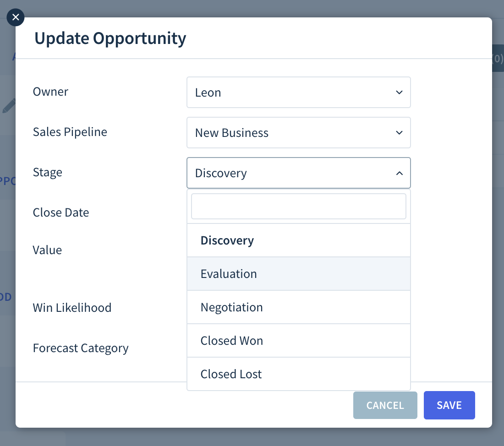Screen dimensions: 504x446
Task: Click the stage search input field
Action: point(299,207)
